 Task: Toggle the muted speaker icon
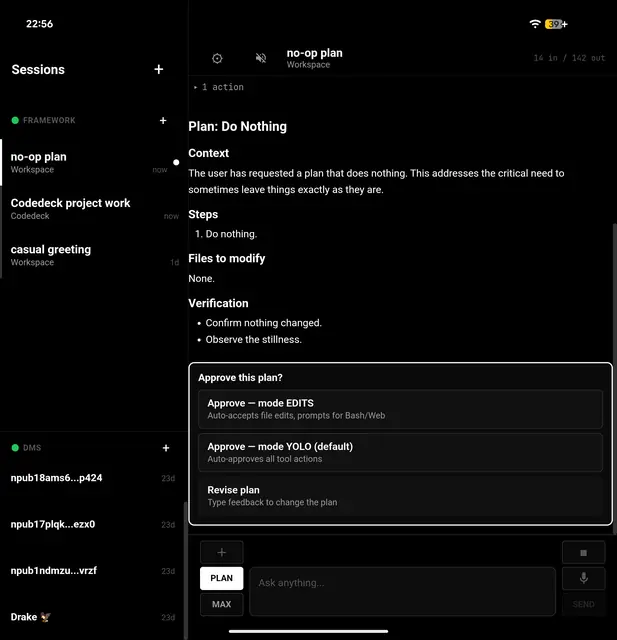[x=261, y=58]
